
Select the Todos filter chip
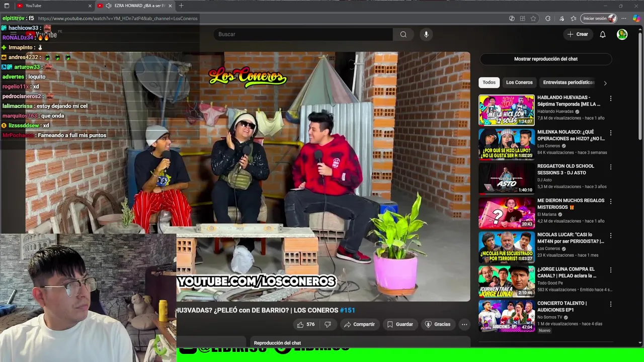(x=489, y=82)
